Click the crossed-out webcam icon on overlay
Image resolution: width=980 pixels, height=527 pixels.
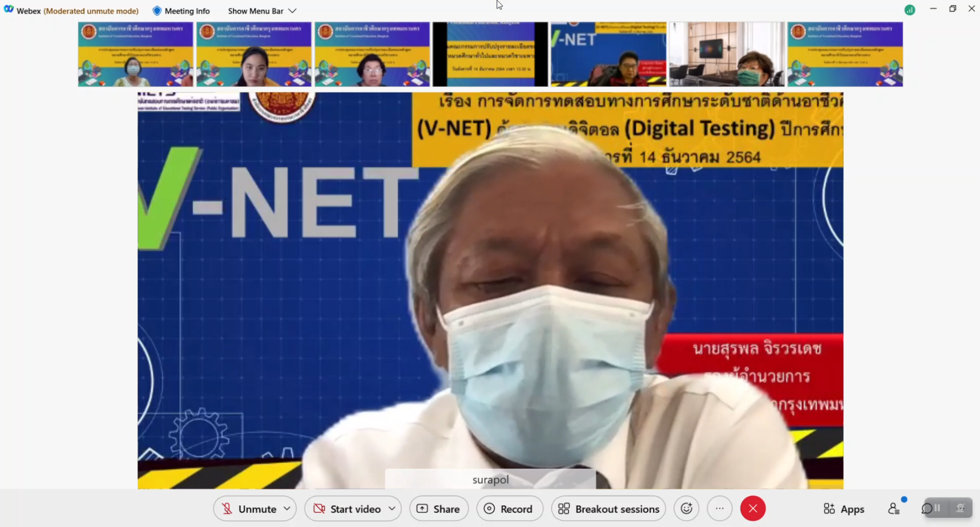pos(960,508)
